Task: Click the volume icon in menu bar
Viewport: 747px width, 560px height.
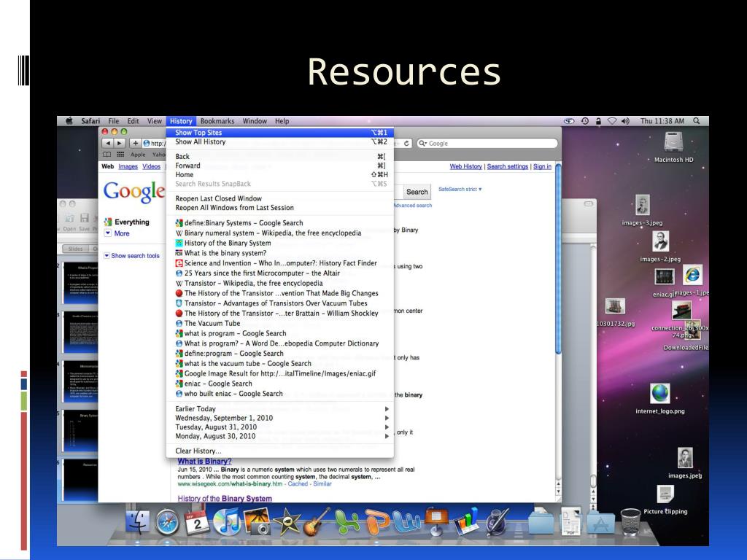Action: (x=625, y=121)
